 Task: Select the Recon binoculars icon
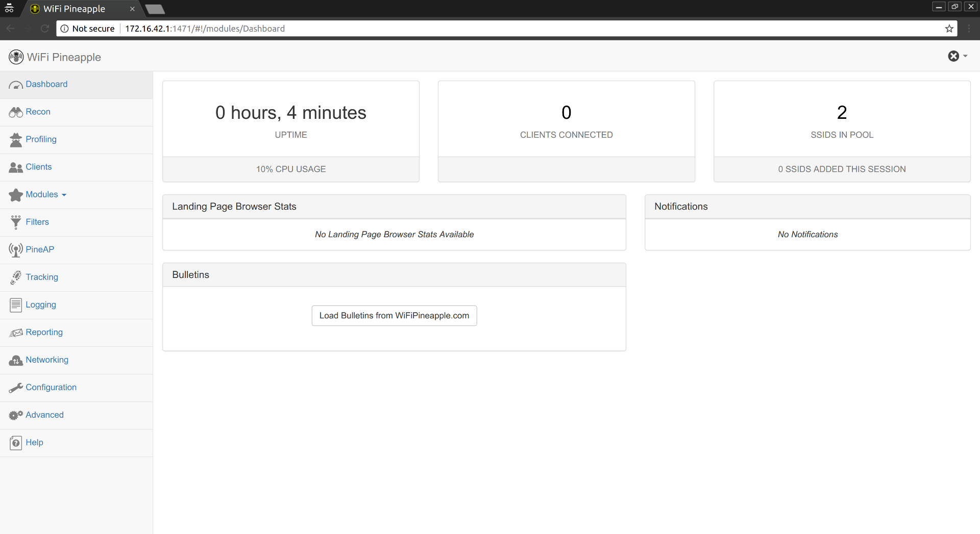coord(15,112)
